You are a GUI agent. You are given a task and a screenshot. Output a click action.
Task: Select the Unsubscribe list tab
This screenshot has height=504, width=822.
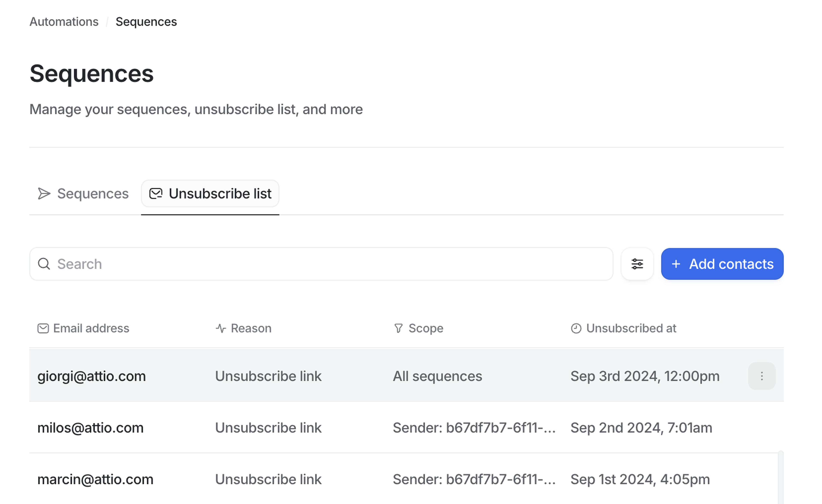(220, 194)
